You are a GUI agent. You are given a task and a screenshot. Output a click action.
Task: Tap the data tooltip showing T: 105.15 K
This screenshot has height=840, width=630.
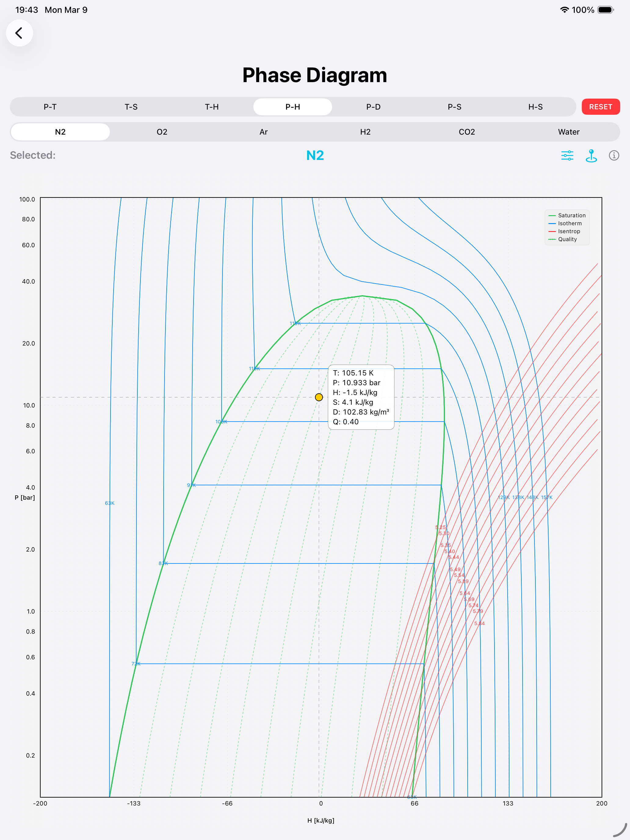(x=361, y=397)
